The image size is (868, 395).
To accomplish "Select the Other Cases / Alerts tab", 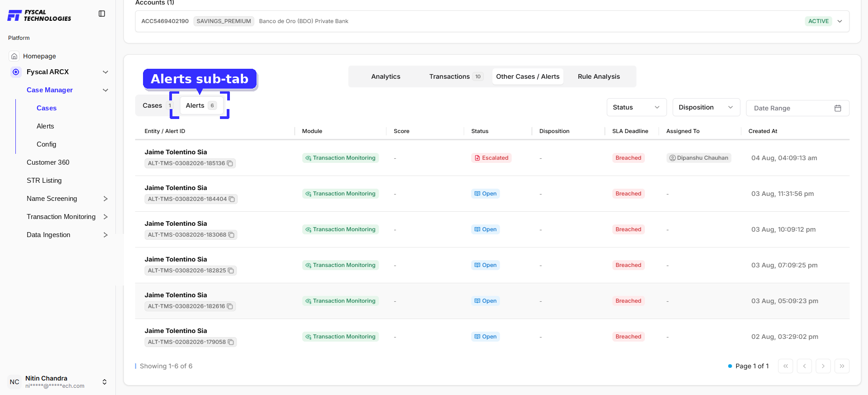I will [x=528, y=76].
